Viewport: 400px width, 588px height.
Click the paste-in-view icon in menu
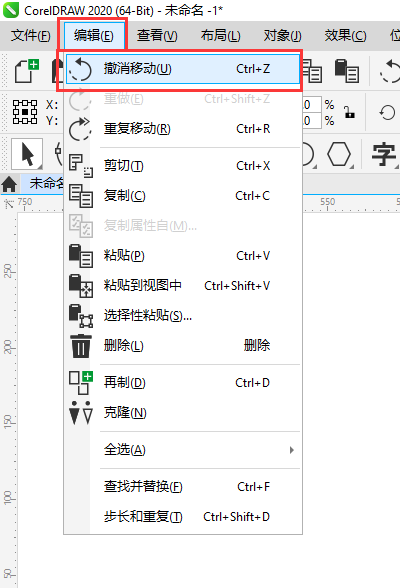tap(81, 286)
